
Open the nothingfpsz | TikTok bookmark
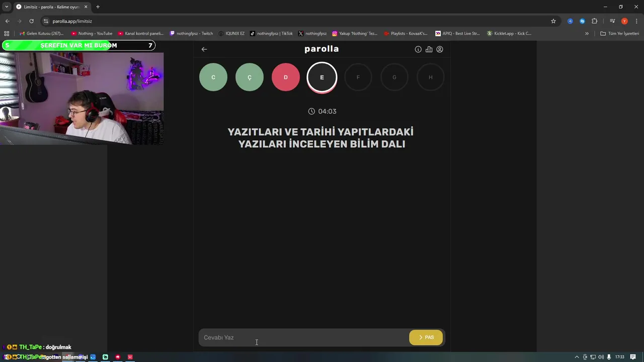[x=271, y=34]
